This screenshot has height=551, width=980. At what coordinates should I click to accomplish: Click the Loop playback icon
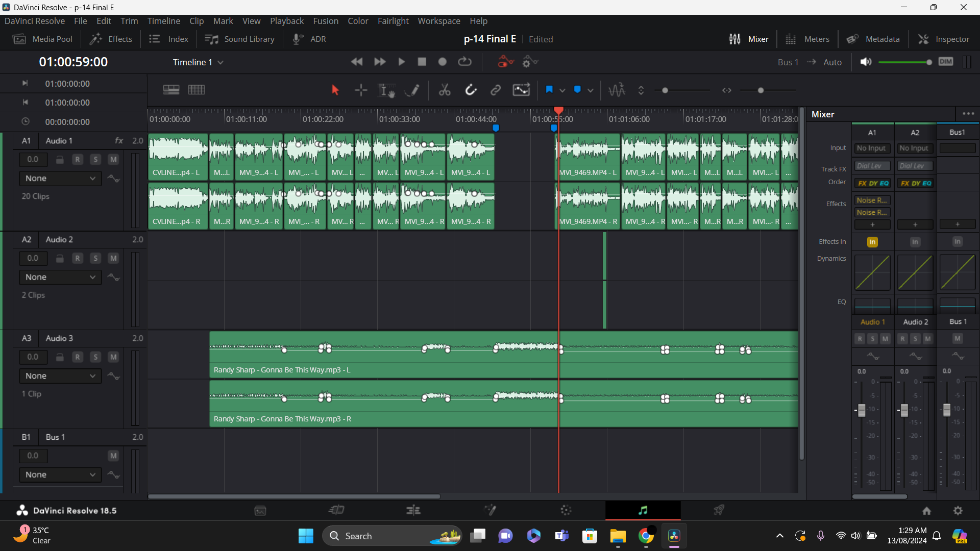click(464, 62)
